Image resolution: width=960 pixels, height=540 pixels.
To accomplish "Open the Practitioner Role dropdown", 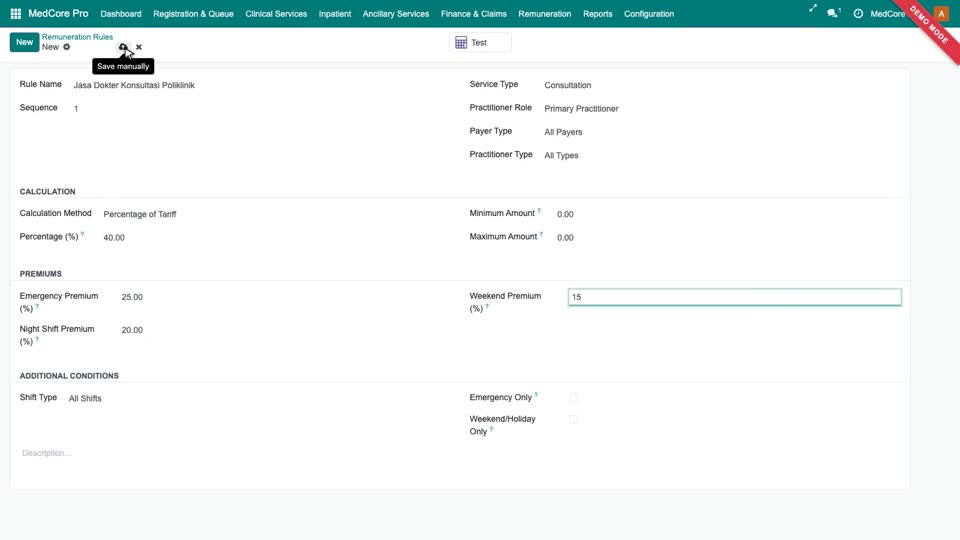I will (722, 108).
